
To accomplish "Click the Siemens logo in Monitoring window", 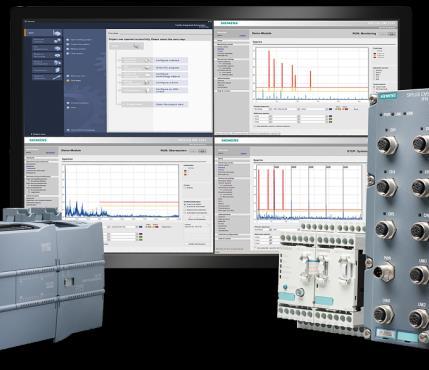I will (x=230, y=23).
